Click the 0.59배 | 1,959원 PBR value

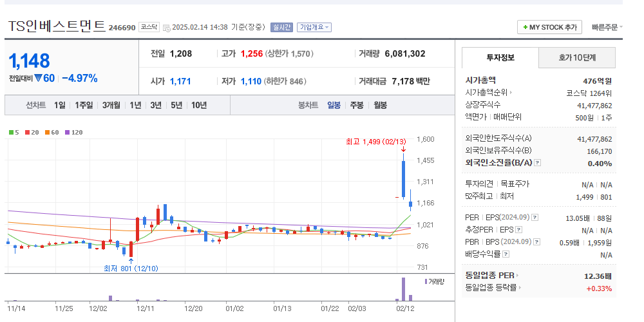(585, 242)
